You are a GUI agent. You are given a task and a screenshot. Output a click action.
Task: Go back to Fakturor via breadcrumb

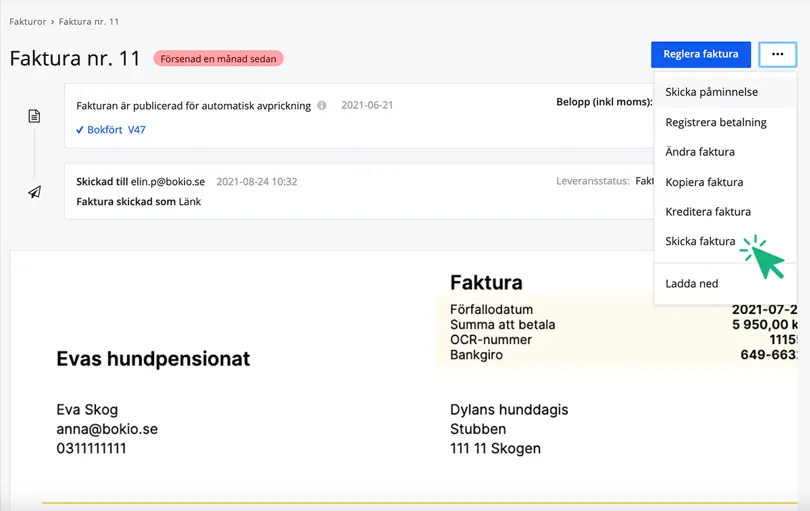pyautogui.click(x=28, y=21)
